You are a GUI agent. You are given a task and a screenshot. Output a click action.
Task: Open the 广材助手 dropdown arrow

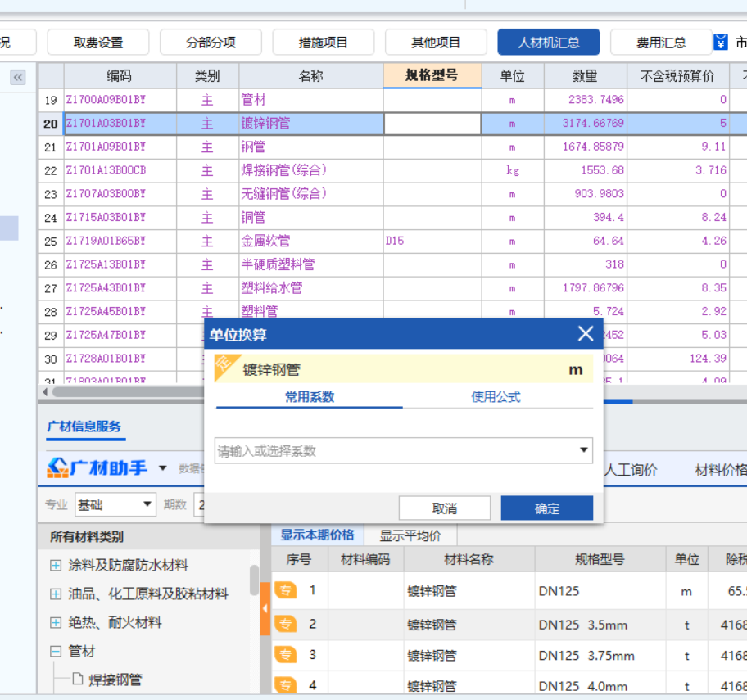162,468
